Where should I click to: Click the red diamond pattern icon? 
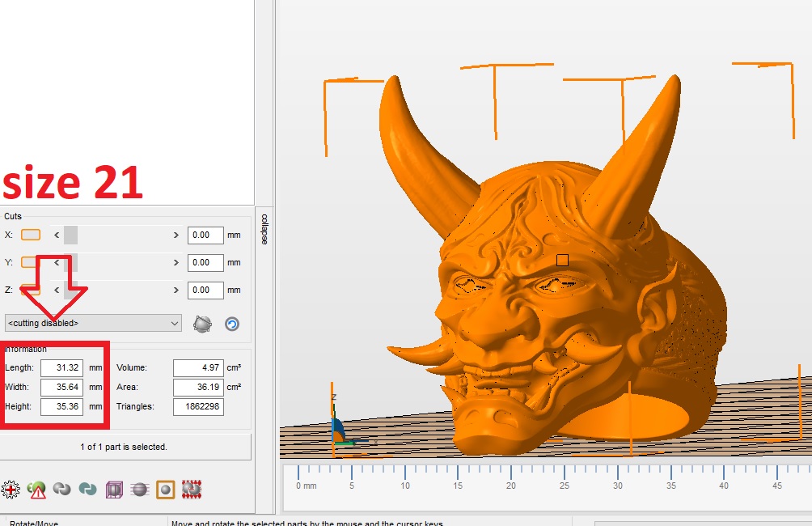(x=191, y=490)
